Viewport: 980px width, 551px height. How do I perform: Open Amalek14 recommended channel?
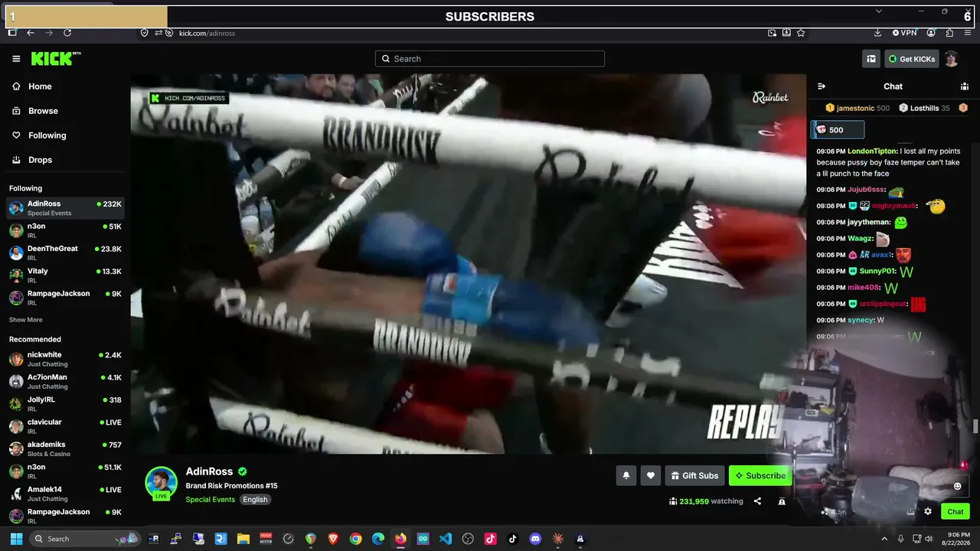[65, 493]
